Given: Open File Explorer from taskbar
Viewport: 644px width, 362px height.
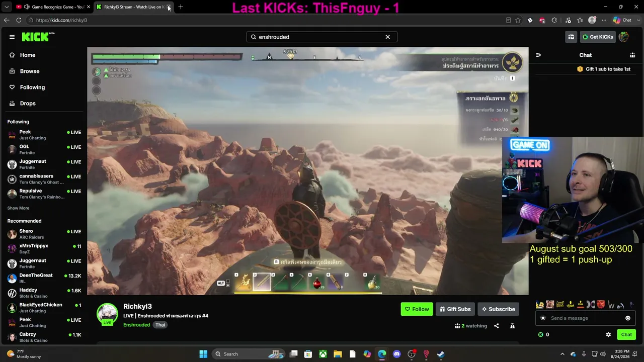Looking at the screenshot, I should click(x=338, y=354).
